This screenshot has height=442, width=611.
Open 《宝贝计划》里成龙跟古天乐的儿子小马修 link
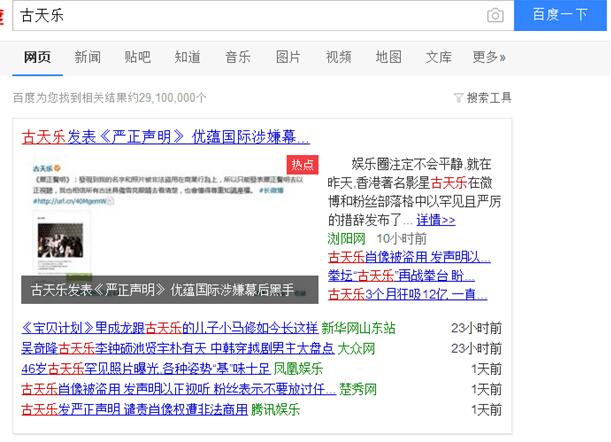170,328
